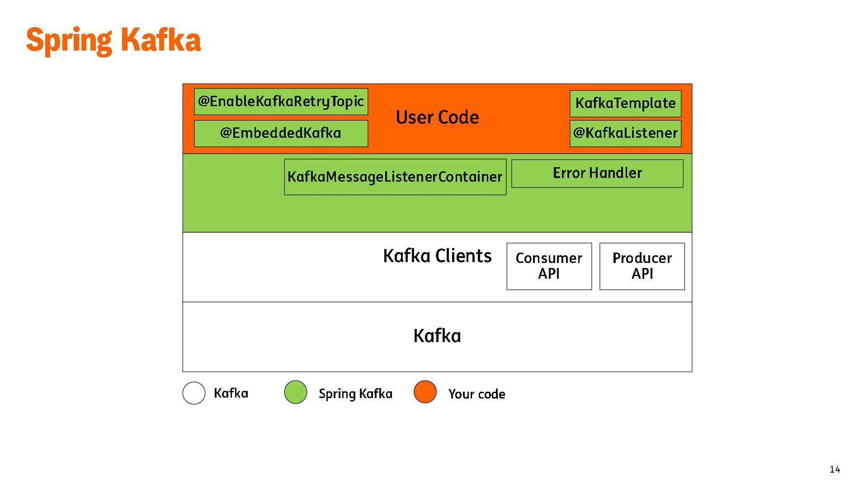Click the Kafka Clients label
The width and height of the screenshot is (868, 488).
[x=437, y=256]
